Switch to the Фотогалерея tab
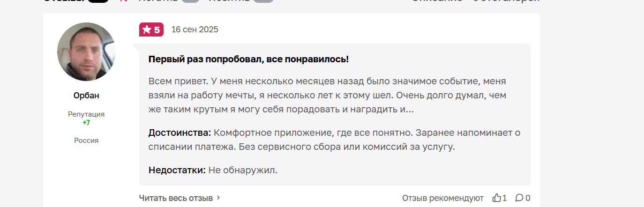The image size is (644, 207). 506,1
